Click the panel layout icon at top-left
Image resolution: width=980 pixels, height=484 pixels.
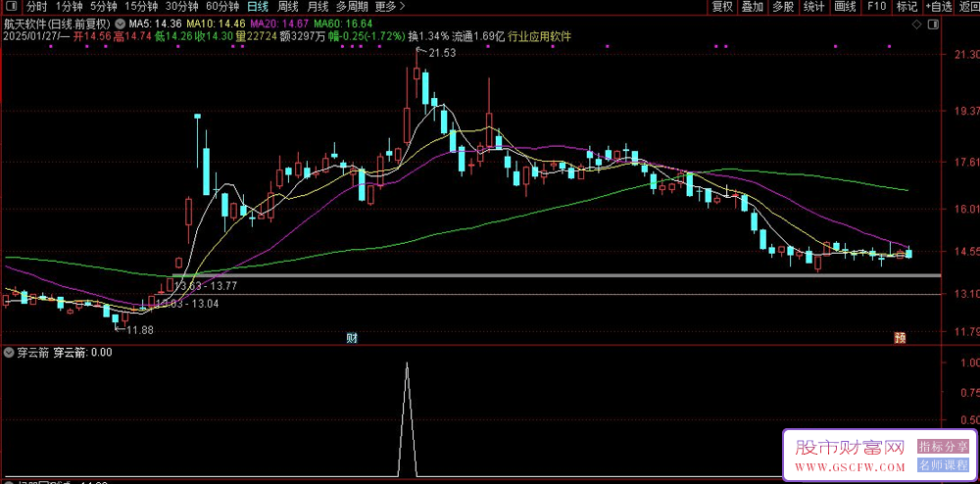tap(10, 7)
